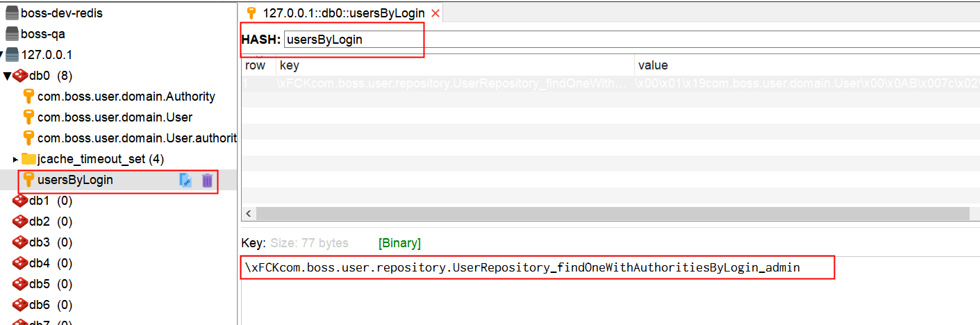Select the 127.0.0.1 connection label
This screenshot has width=980, height=325.
pyautogui.click(x=47, y=55)
